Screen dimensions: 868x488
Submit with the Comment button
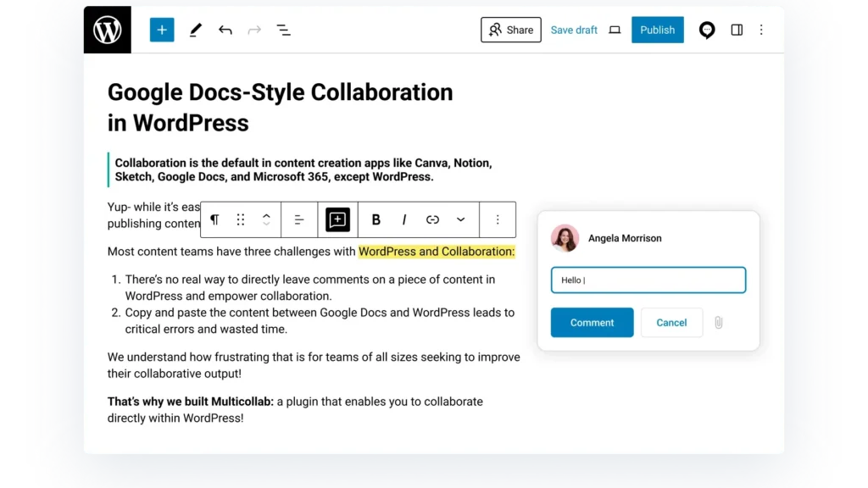(x=592, y=323)
